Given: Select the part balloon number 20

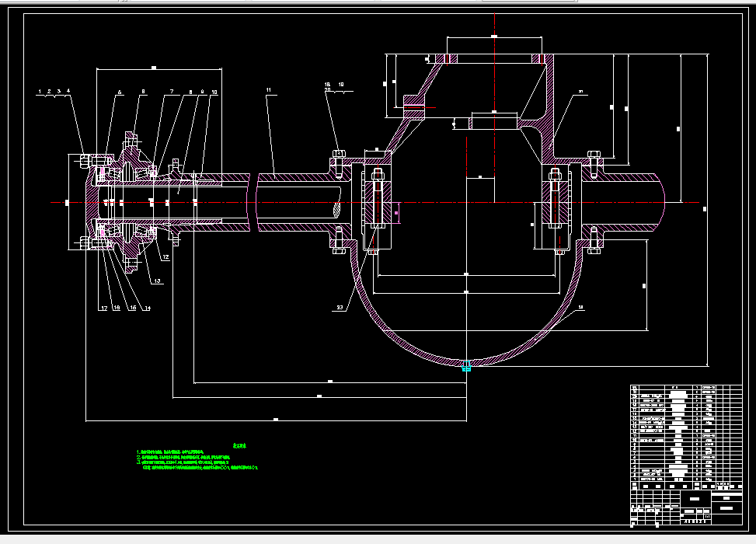Looking at the screenshot, I should (327, 89).
